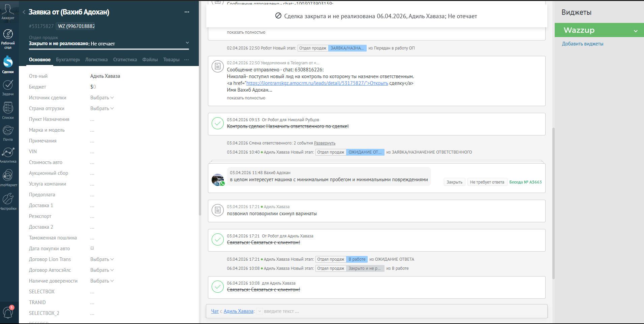644x324 pixels.
Task: Click Вахиб Адохан avatar in chat message
Action: pyautogui.click(x=218, y=180)
